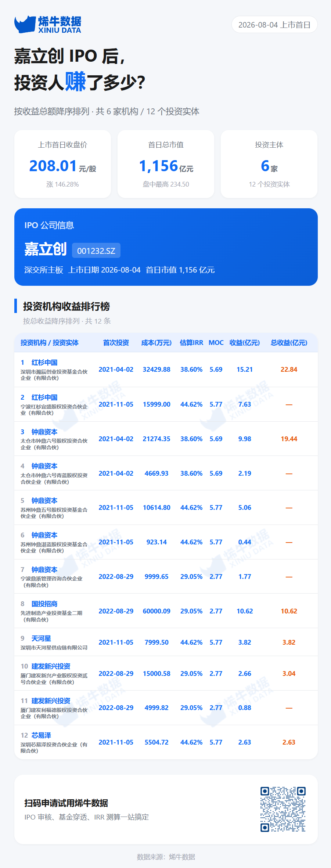Click cost value 60000.09
Image resolution: width=331 pixels, height=868 pixels.
pos(156,611)
